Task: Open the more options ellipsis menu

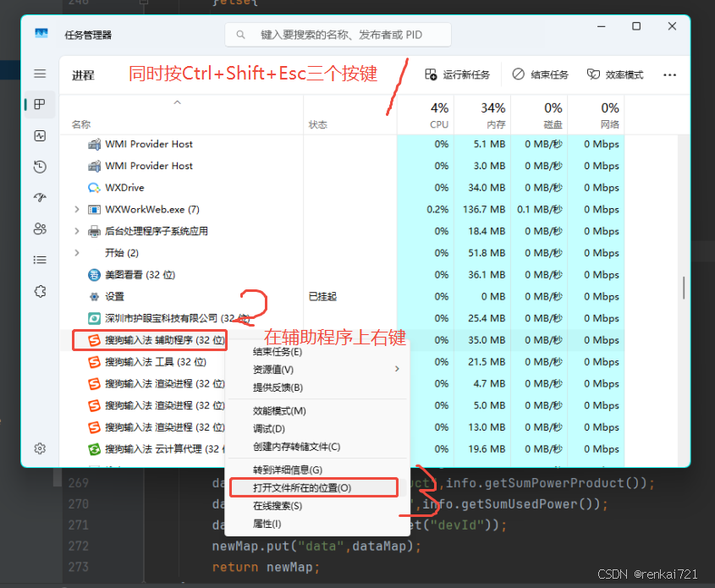Action: (x=669, y=74)
